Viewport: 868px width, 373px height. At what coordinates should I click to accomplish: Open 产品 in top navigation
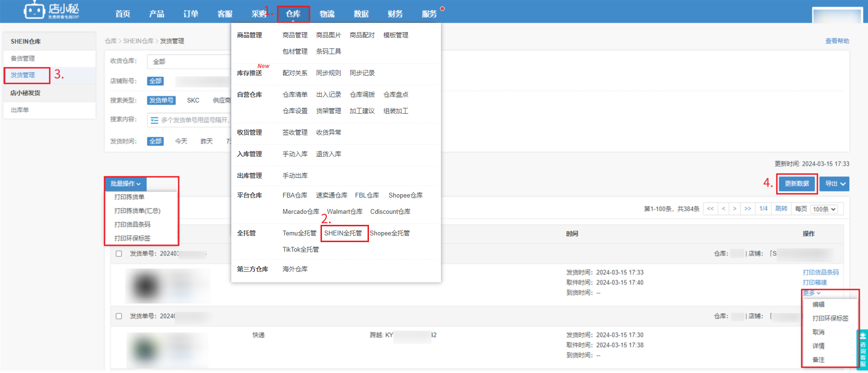[x=156, y=14]
